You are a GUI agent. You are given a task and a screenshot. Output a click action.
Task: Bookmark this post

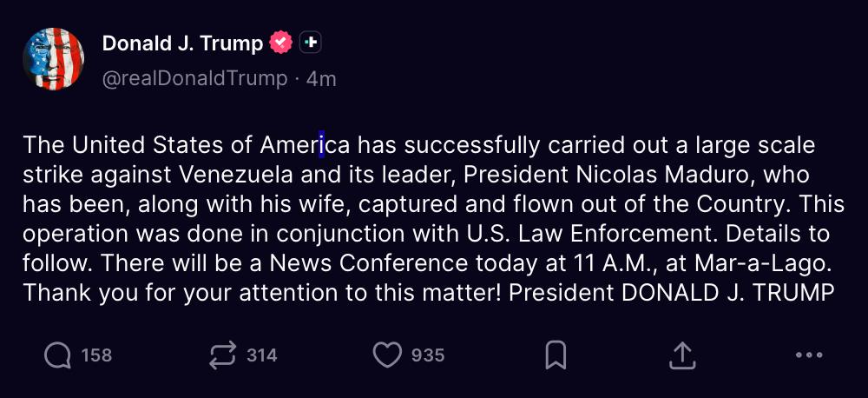point(556,355)
